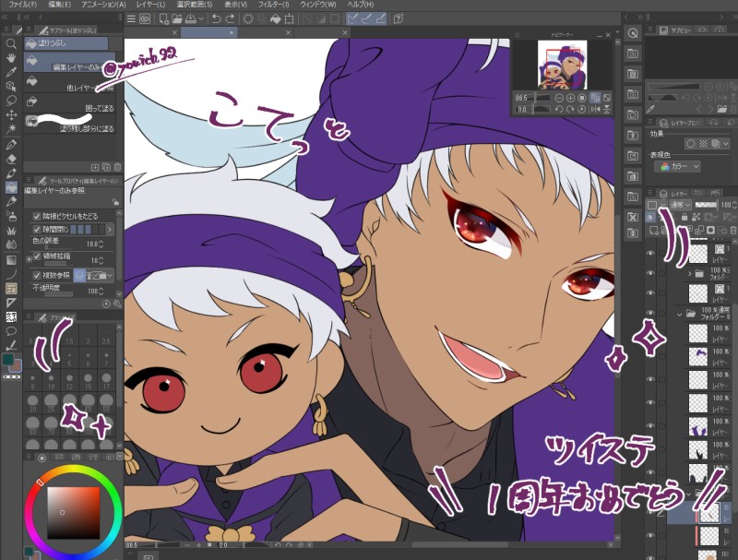The height and width of the screenshot is (560, 738).
Task: Toggle snap to ruler in command bar
Action: click(351, 18)
